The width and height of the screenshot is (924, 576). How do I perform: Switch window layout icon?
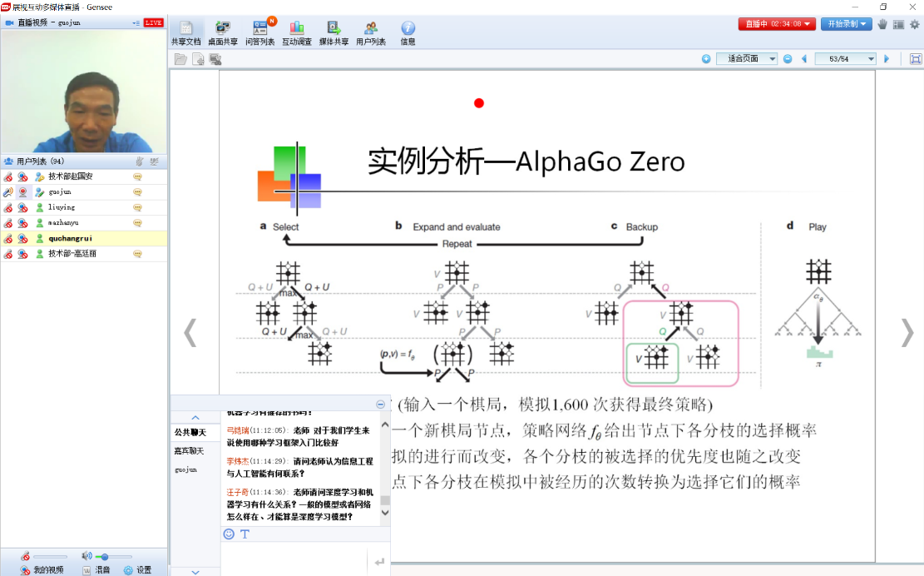coord(898,24)
